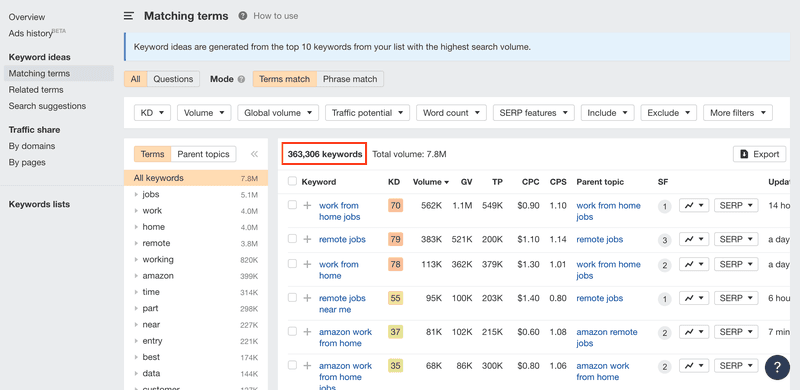The height and width of the screenshot is (390, 800).
Task: Switch to All keyword filter
Action: click(136, 79)
